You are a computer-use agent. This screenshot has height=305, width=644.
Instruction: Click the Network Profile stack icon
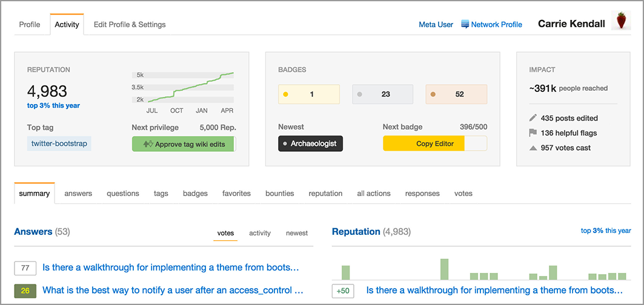465,24
